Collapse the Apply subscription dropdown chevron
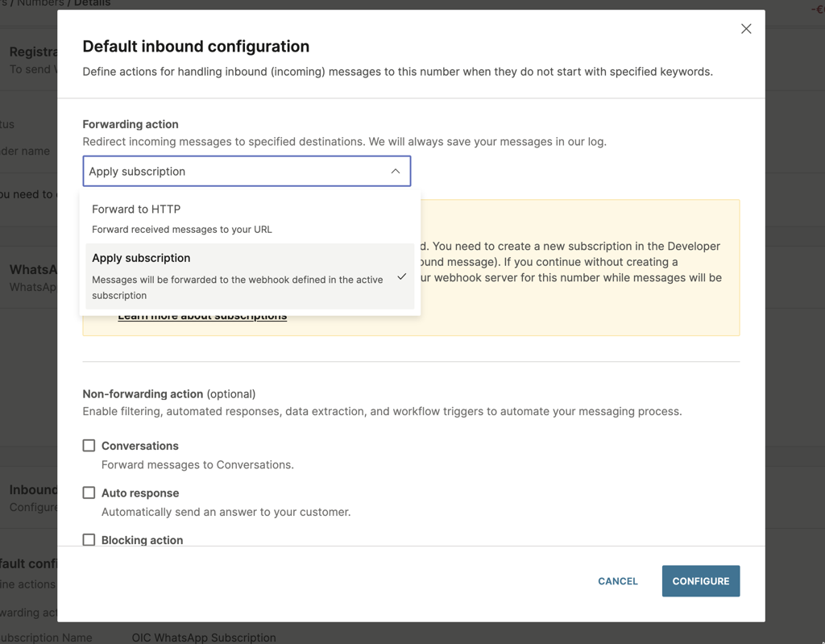825x644 pixels. (x=395, y=171)
